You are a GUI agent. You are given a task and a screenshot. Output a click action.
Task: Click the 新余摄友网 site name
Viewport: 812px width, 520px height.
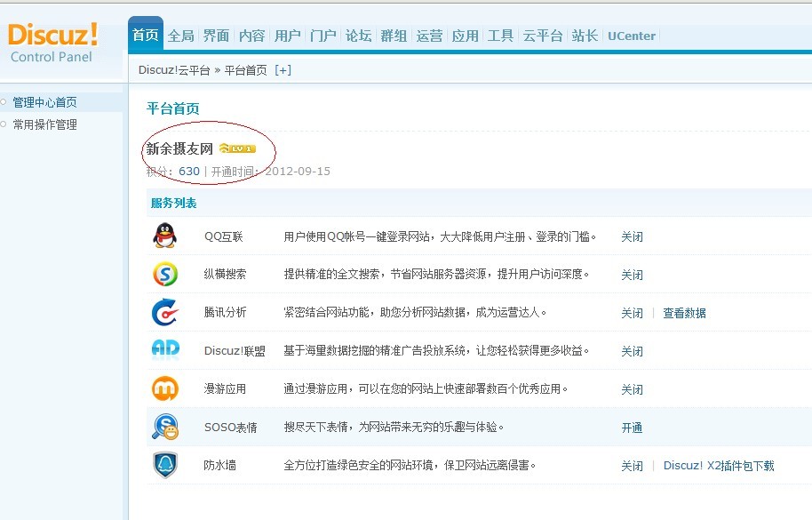[179, 148]
